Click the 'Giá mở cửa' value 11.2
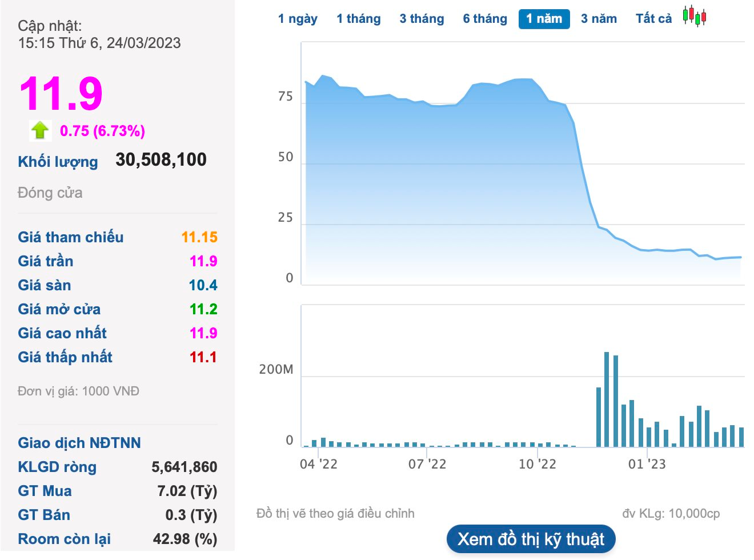The height and width of the screenshot is (560, 754). (203, 309)
